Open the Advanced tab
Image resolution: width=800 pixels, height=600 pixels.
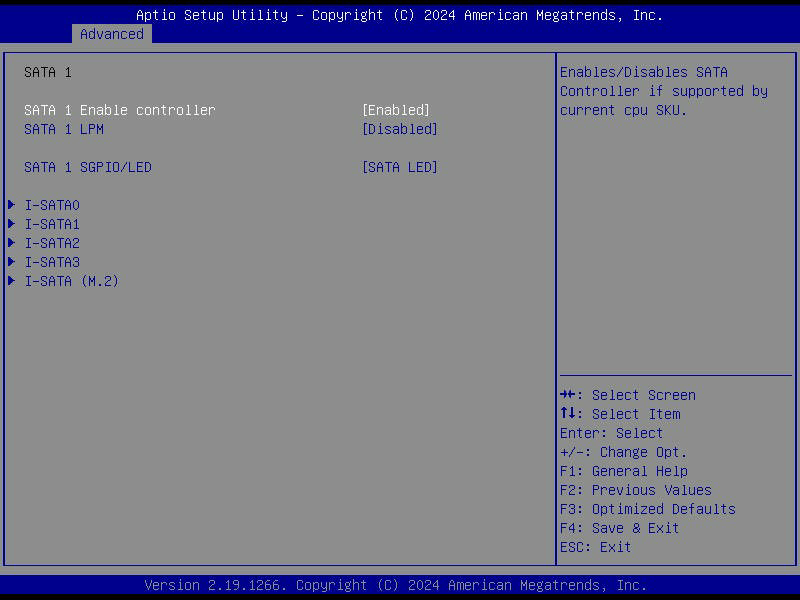click(x=111, y=34)
